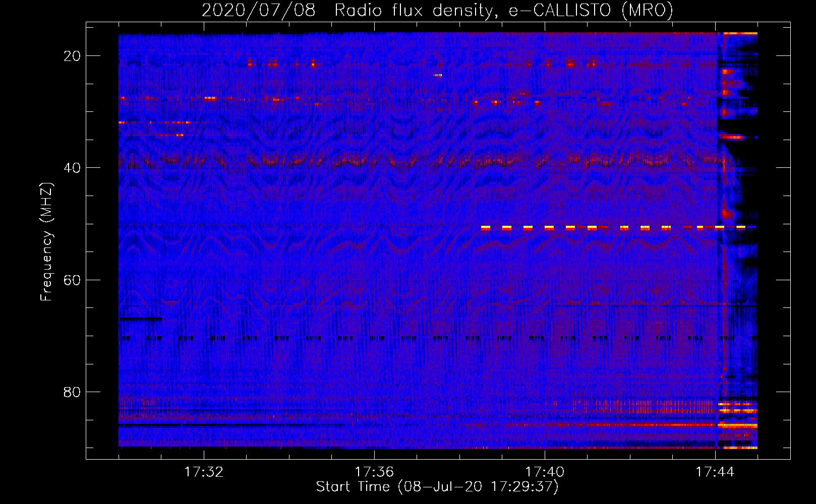Click the plot title '2020/07/08 Radio flux density, e-CALLISTO (MRO)'
The width and height of the screenshot is (816, 504).
click(x=437, y=10)
